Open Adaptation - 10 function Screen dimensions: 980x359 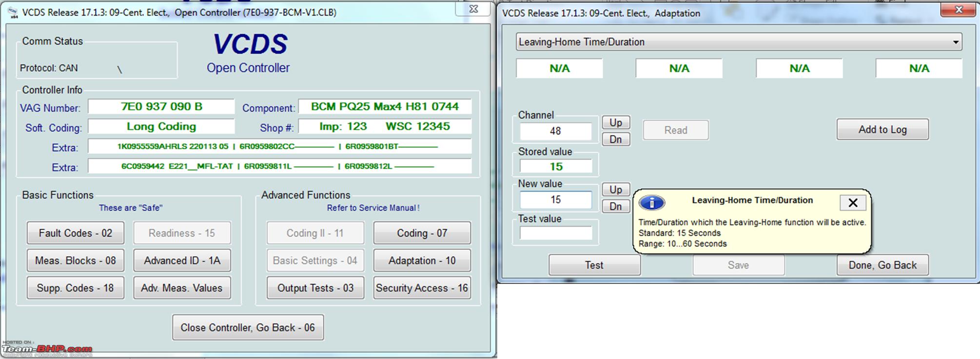click(422, 260)
